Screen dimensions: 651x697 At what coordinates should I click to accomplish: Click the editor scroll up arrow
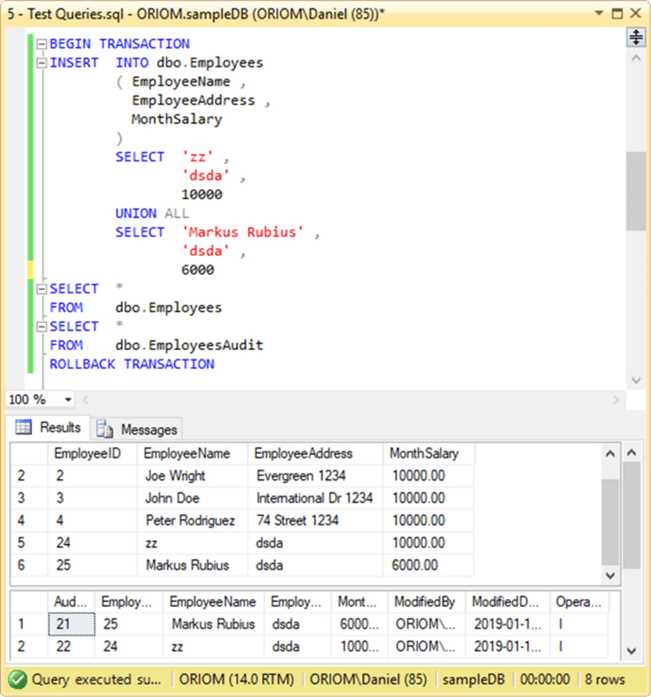click(x=636, y=58)
